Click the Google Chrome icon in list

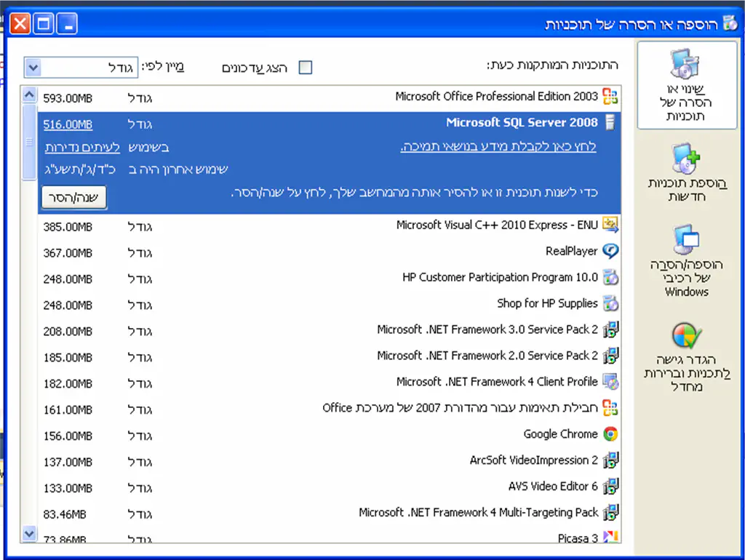[610, 434]
